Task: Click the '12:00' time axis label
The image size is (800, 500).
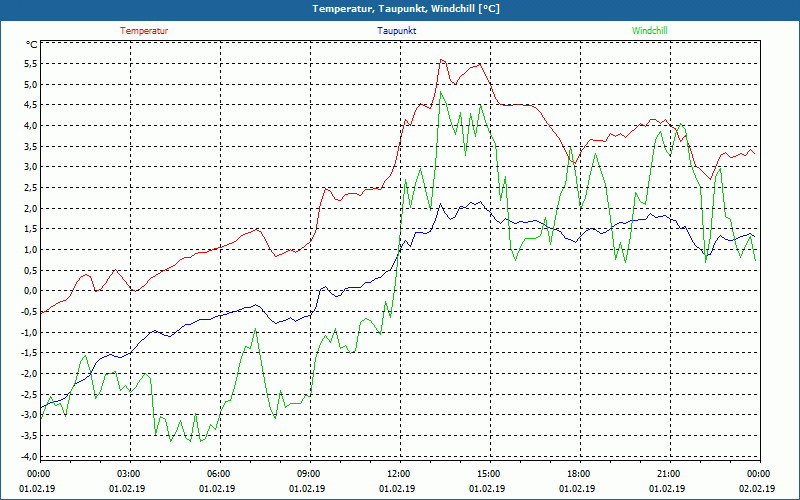Action: (397, 473)
